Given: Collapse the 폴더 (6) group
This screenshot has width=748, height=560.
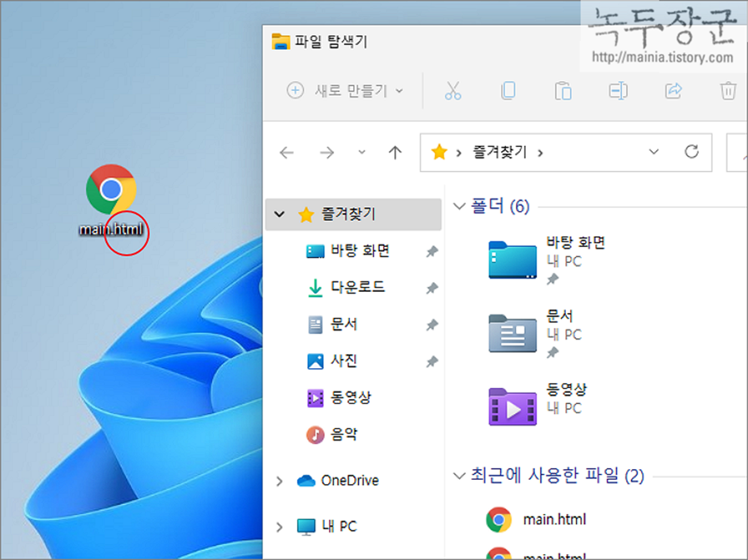Looking at the screenshot, I should (x=460, y=206).
